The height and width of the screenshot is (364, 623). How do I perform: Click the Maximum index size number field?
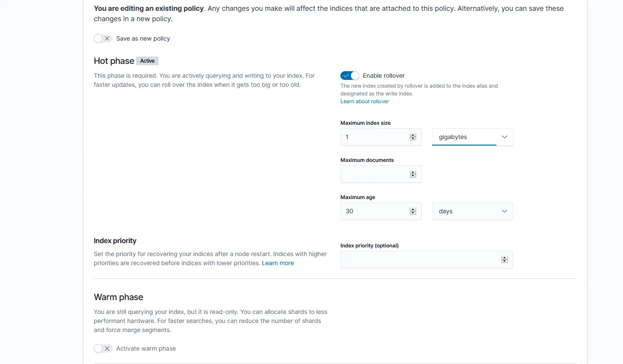374,137
